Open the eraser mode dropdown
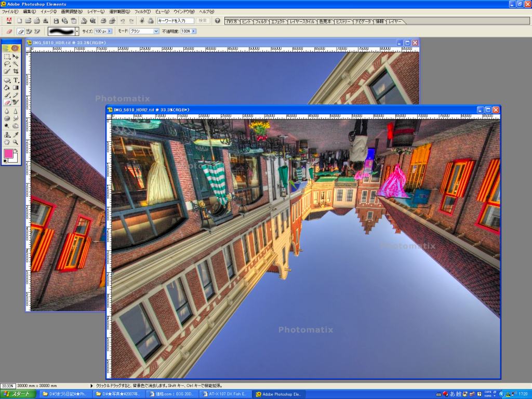The height and width of the screenshot is (399, 532). (x=156, y=31)
